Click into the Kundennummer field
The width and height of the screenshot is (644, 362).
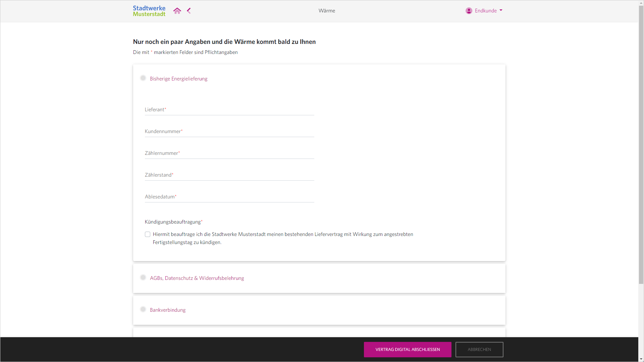(x=229, y=131)
